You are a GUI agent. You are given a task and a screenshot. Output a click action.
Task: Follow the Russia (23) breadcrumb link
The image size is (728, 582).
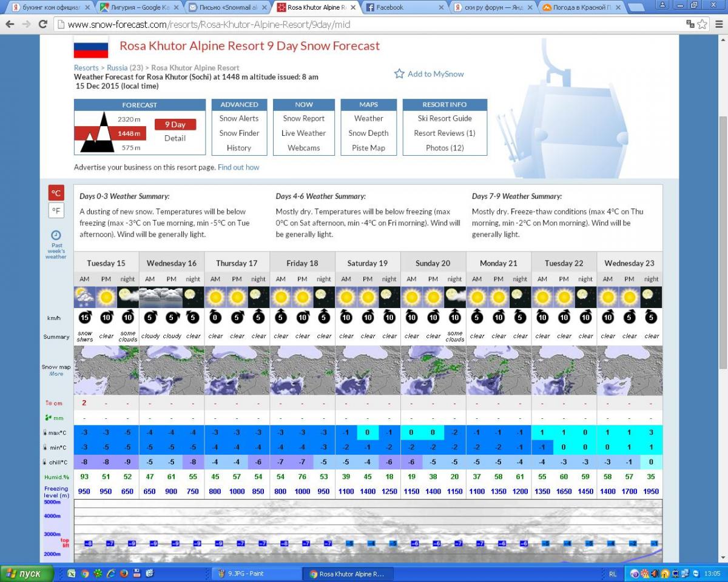click(x=125, y=68)
